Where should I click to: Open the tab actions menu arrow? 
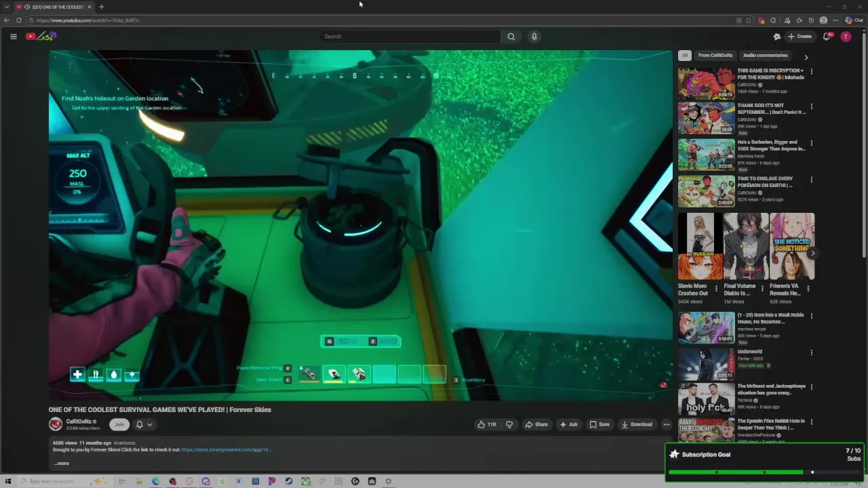pos(7,7)
